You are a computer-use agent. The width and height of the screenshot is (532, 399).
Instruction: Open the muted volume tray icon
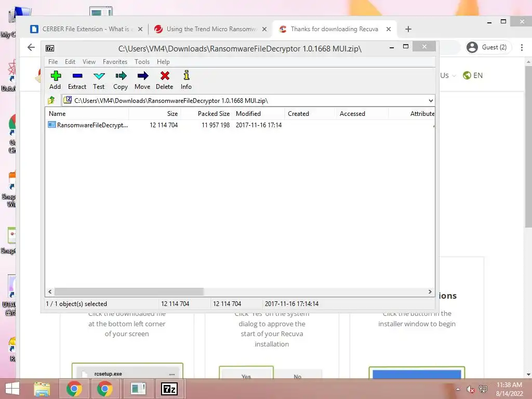(470, 389)
